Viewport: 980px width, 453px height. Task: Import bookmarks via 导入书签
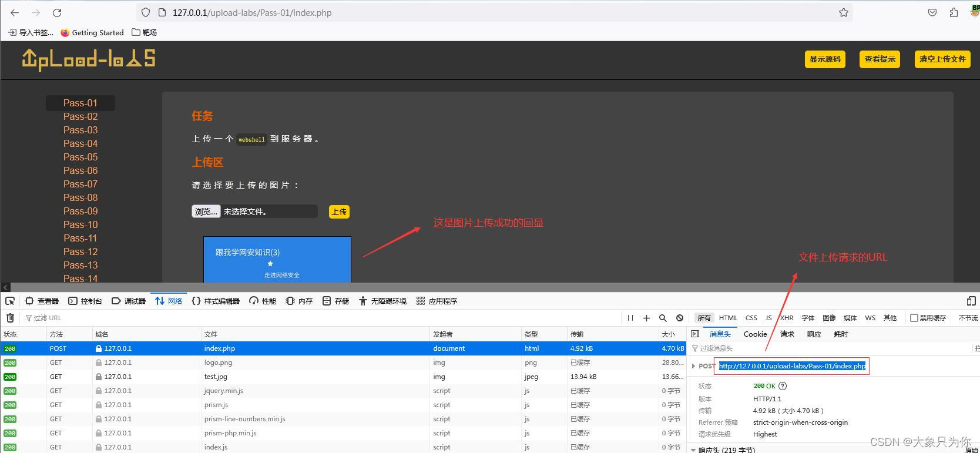(x=31, y=32)
